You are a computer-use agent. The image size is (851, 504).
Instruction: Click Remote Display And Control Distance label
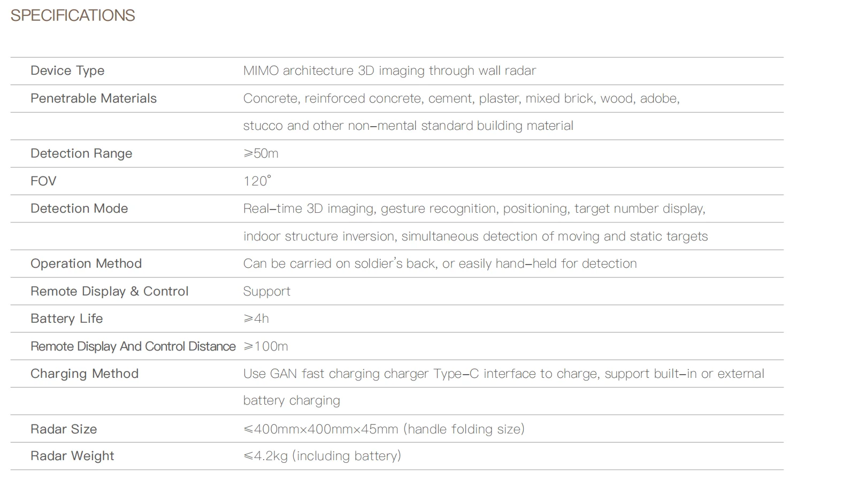coord(133,346)
